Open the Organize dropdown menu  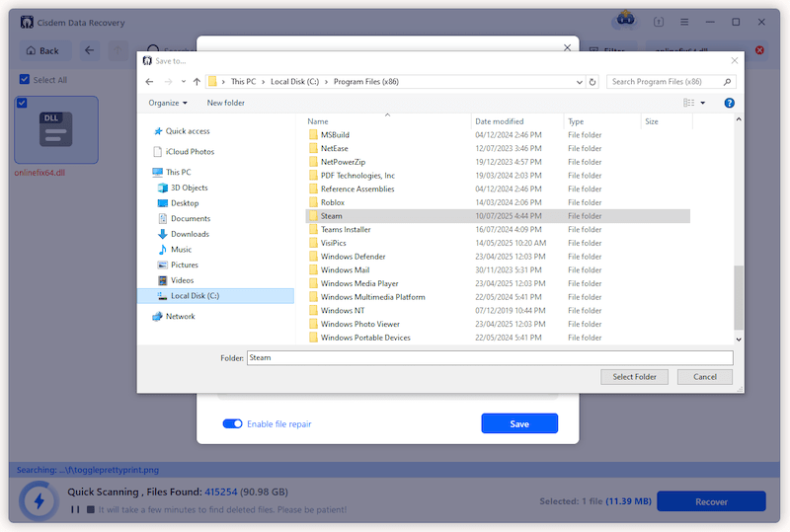[x=168, y=103]
